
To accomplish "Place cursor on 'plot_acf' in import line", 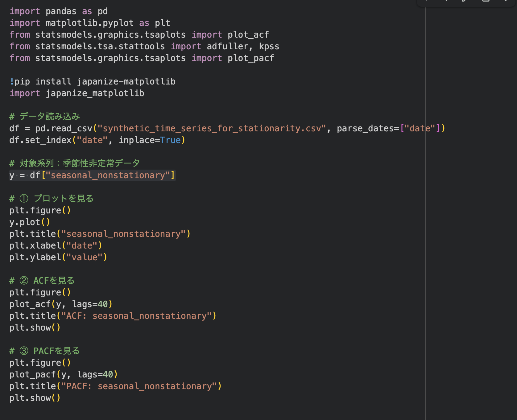I will 248,35.
